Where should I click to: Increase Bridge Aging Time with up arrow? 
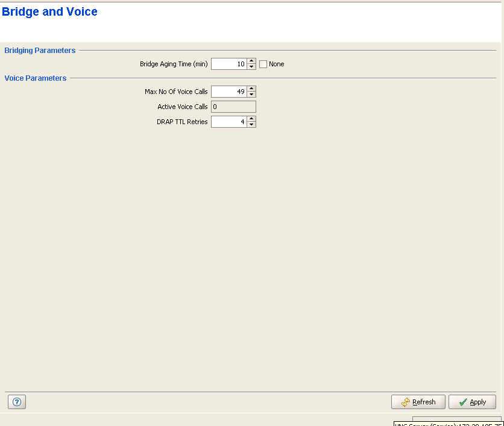point(251,61)
